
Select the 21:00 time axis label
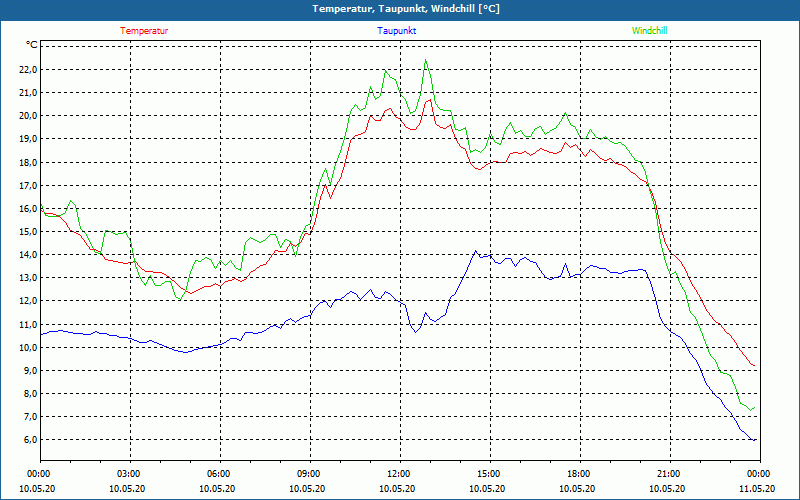coord(668,474)
